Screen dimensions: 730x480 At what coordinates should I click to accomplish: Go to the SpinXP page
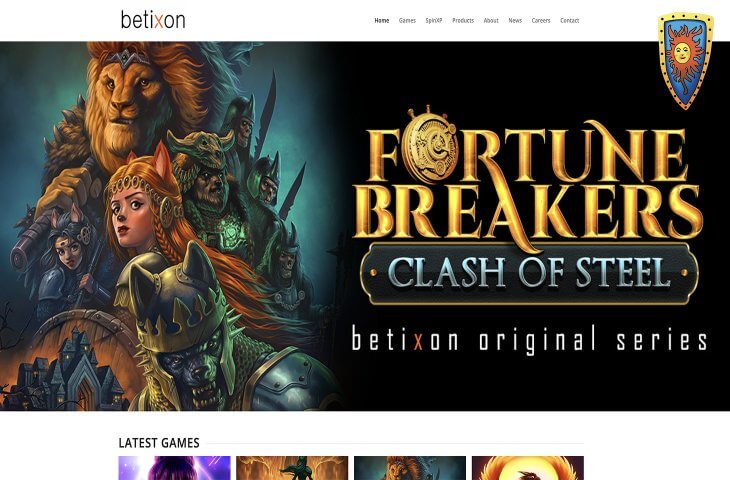click(x=434, y=20)
